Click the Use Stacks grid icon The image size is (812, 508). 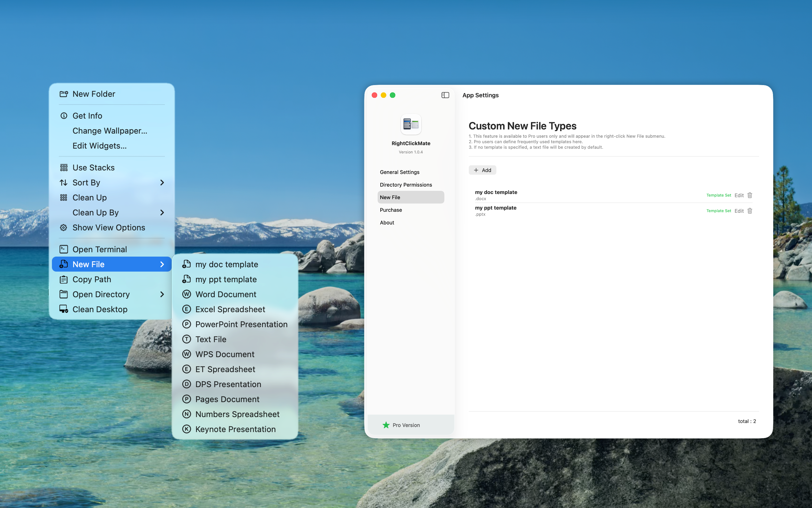(x=64, y=168)
